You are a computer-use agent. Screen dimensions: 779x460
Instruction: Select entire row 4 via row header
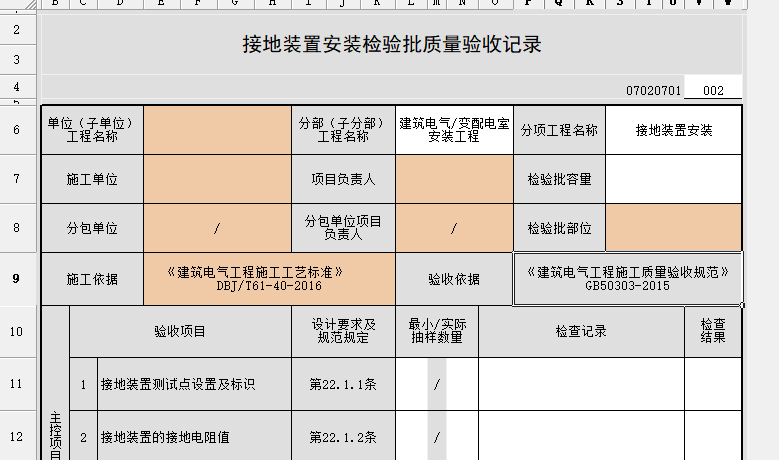17,87
